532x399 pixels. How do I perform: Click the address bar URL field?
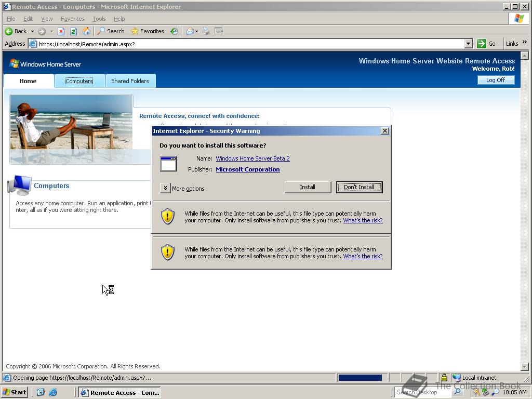[251, 44]
